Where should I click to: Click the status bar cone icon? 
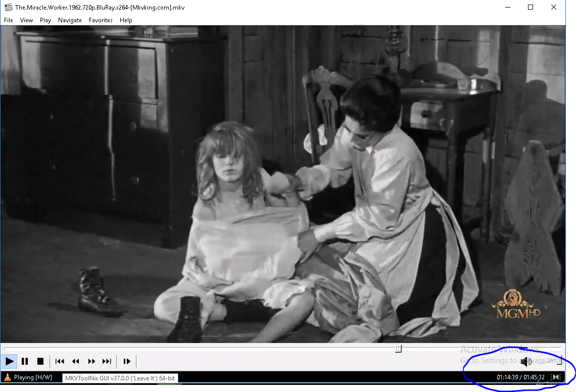point(7,377)
